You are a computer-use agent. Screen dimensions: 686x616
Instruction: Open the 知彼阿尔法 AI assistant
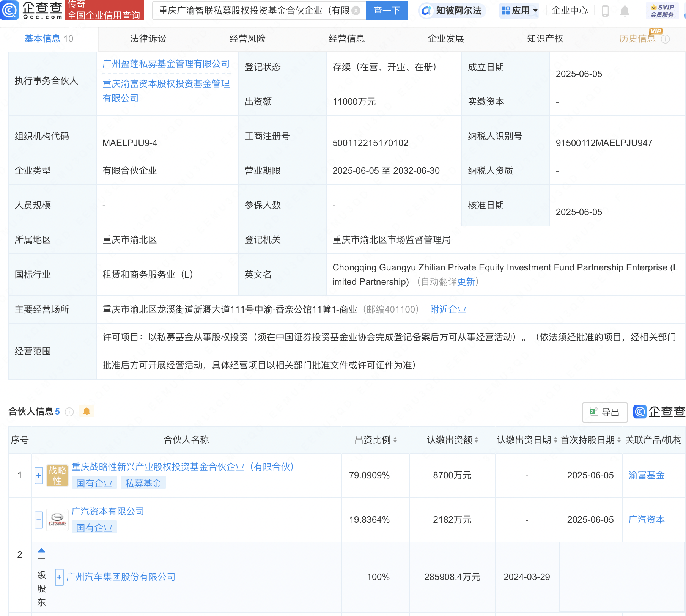(452, 11)
